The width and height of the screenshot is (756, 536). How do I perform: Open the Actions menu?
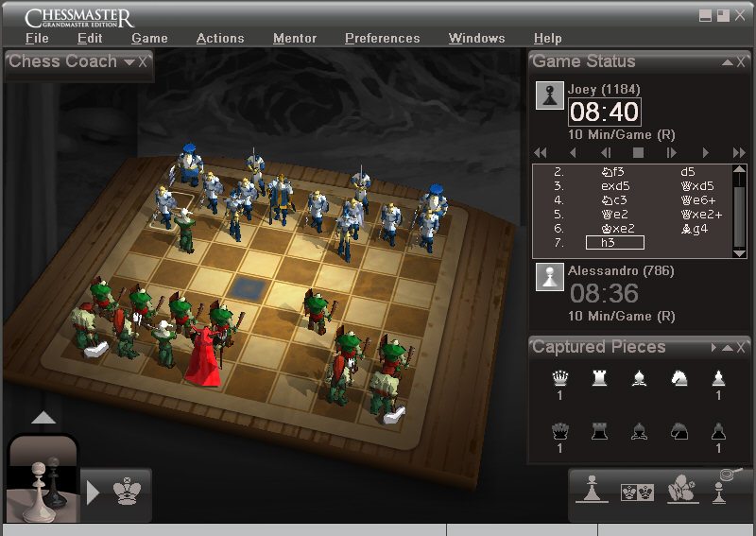[x=220, y=39]
